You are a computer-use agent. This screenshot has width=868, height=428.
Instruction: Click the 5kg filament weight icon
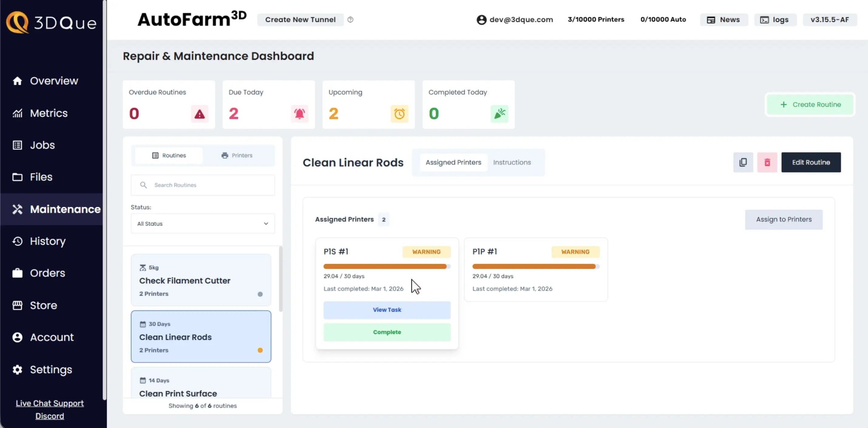coord(143,268)
